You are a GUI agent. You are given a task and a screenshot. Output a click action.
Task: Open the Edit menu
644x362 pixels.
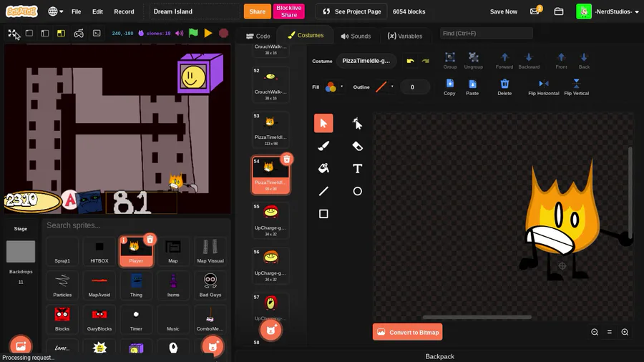[97, 11]
